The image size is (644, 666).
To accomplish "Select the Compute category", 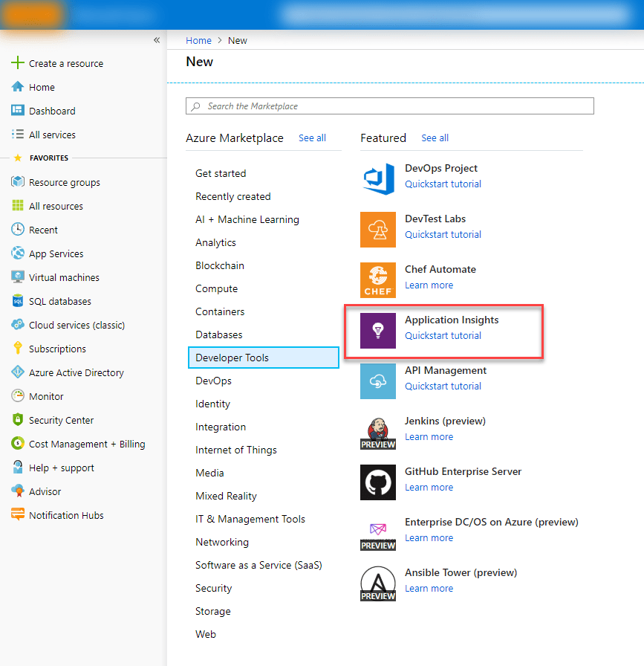I will coord(216,288).
